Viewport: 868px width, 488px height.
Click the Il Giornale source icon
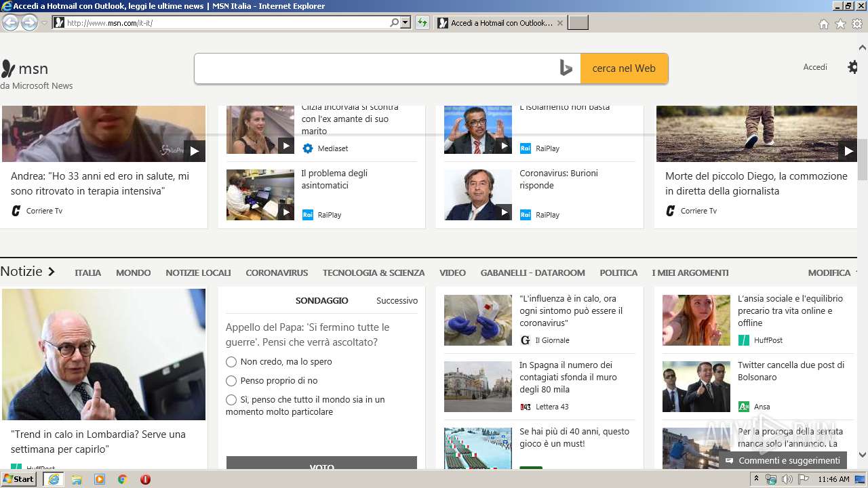pos(525,340)
